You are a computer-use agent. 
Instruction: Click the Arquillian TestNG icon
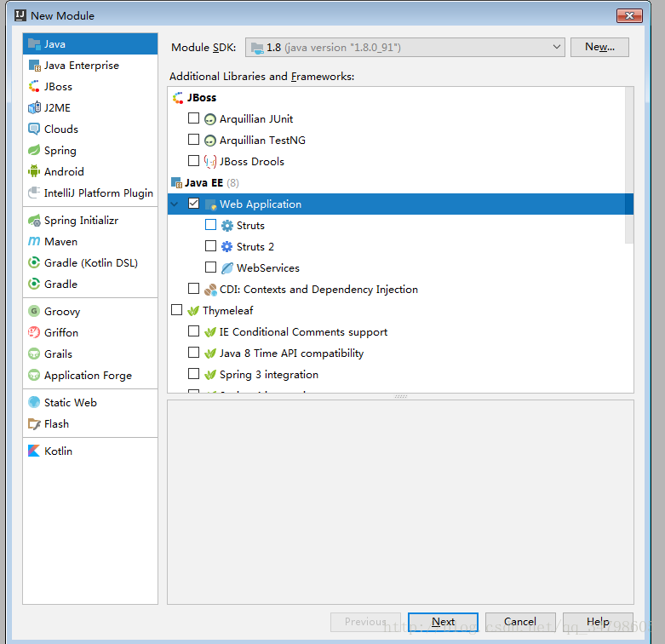(210, 141)
